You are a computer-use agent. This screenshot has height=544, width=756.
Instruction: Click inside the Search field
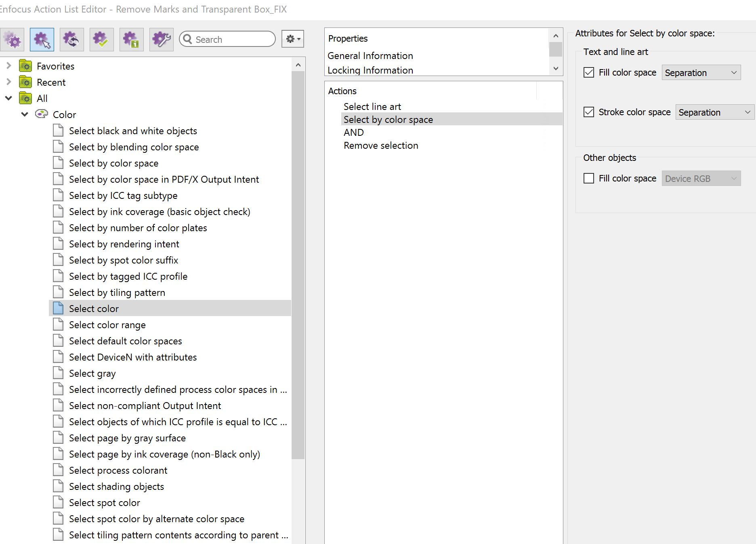point(227,39)
